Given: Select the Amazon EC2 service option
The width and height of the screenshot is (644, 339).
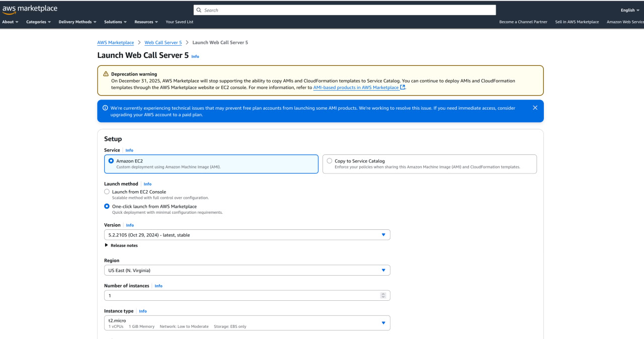Looking at the screenshot, I should pyautogui.click(x=211, y=164).
